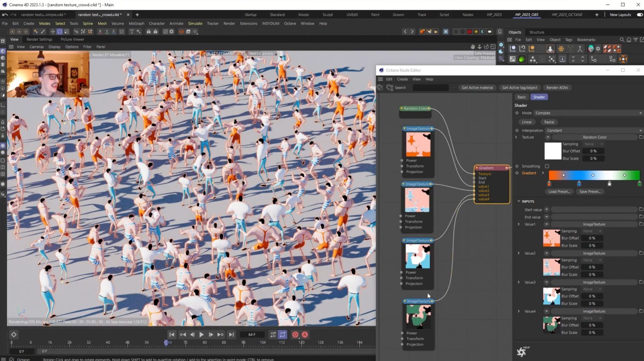
Task: Click the green sphere icon in Objects toolbar
Action: pyautogui.click(x=522, y=59)
